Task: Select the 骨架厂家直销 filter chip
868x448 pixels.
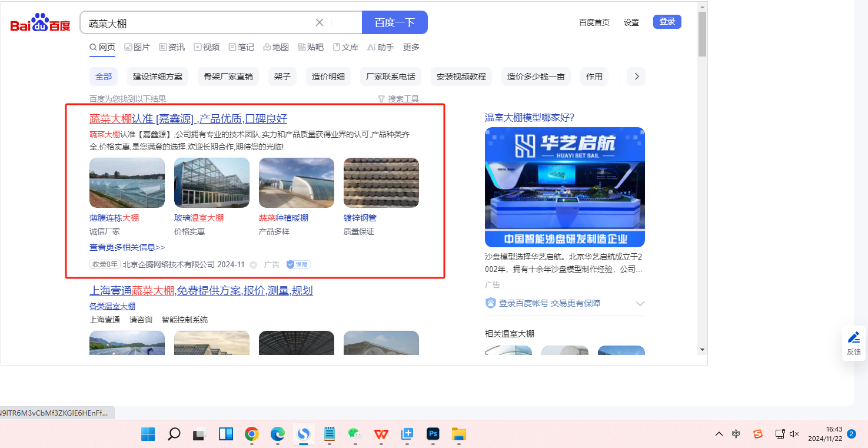Action: (x=228, y=77)
